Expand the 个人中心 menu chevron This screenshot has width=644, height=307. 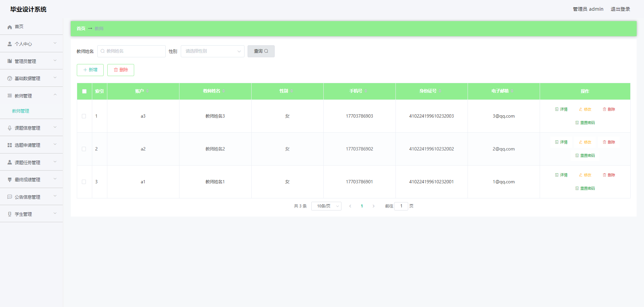click(x=55, y=43)
